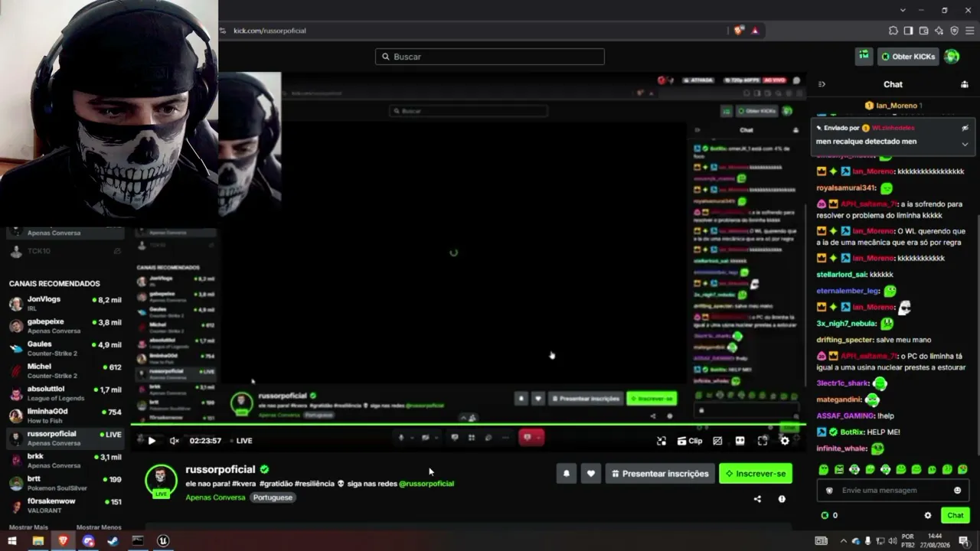980x551 pixels.
Task: Click the Envie uma mensagem chat field
Action: click(x=892, y=491)
